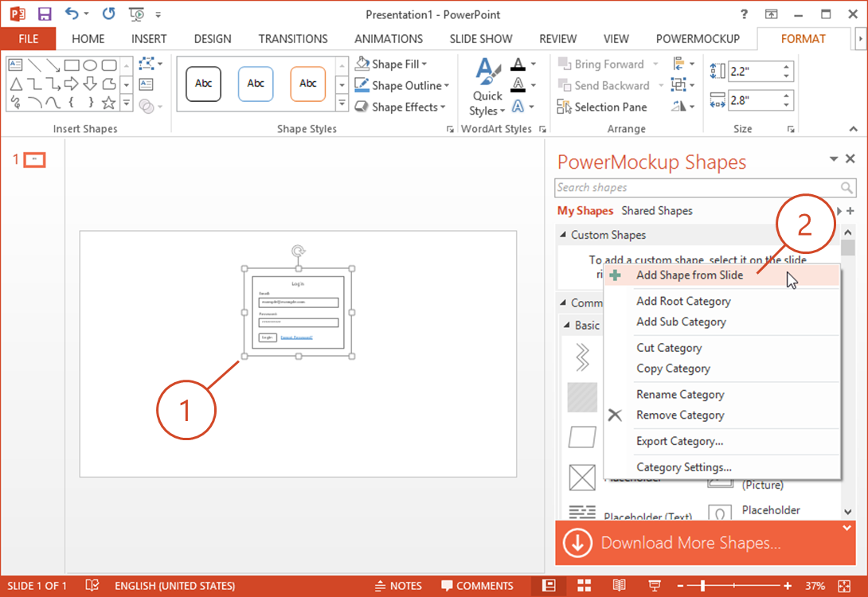The width and height of the screenshot is (868, 597).
Task: Switch to the POWERMOCKUP ribbon tab
Action: [698, 39]
